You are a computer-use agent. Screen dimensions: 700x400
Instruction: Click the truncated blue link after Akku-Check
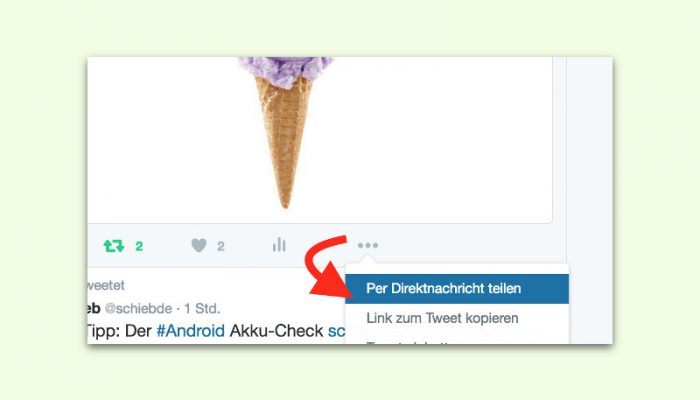tap(337, 331)
